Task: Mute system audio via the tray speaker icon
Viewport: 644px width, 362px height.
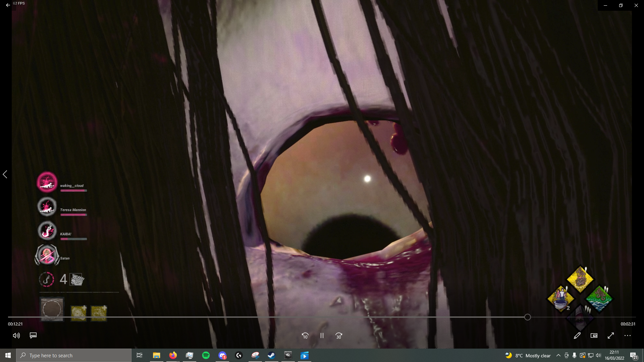Action: pyautogui.click(x=598, y=355)
